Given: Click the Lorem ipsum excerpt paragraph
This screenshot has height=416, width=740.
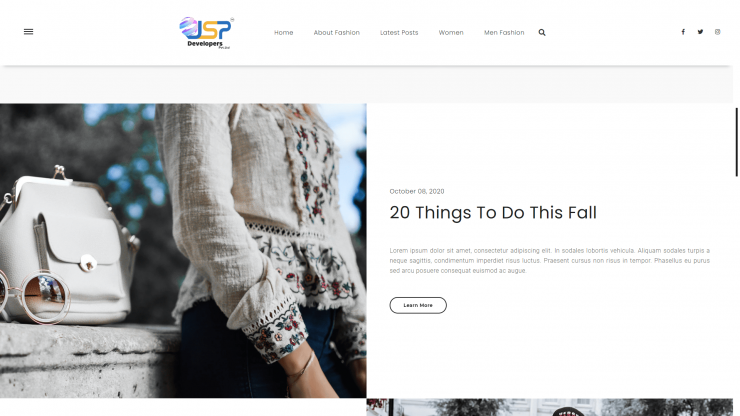Looking at the screenshot, I should pos(549,261).
